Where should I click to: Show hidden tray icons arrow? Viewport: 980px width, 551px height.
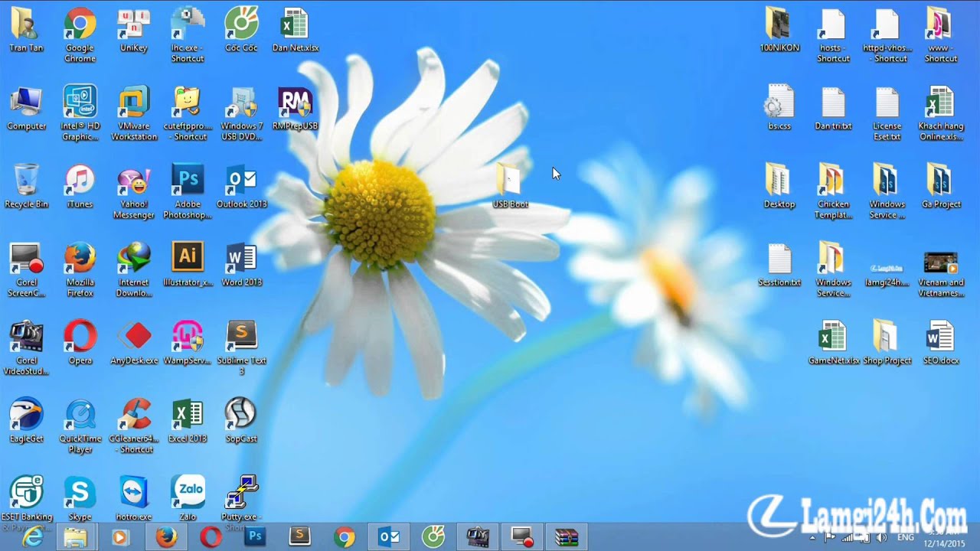coord(812,538)
